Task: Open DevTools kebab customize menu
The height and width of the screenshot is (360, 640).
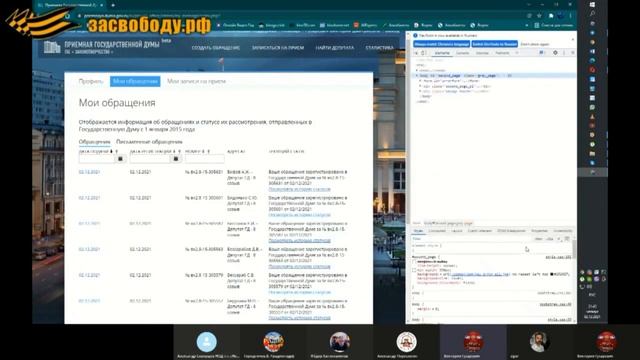Action: [x=564, y=53]
